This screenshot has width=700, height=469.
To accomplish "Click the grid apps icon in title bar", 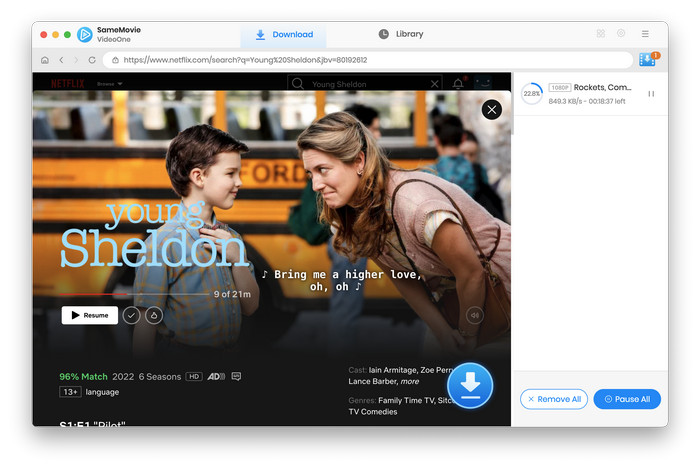I will click(600, 34).
